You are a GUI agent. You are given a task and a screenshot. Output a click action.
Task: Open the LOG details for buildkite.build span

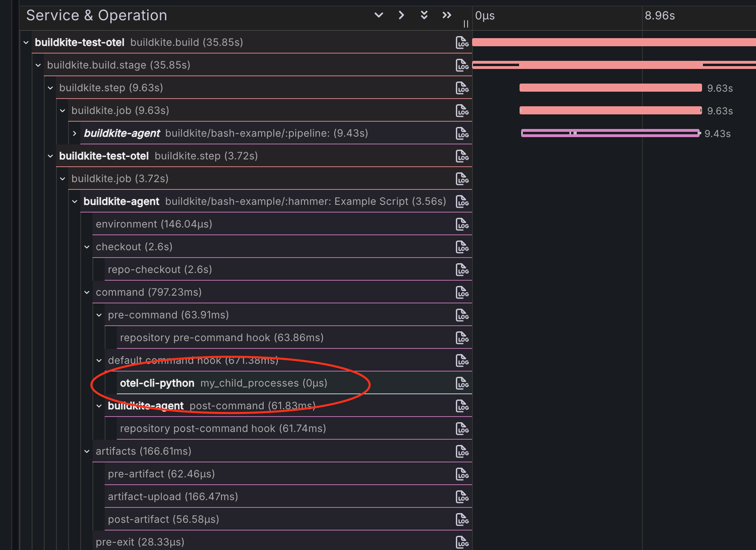tap(462, 42)
